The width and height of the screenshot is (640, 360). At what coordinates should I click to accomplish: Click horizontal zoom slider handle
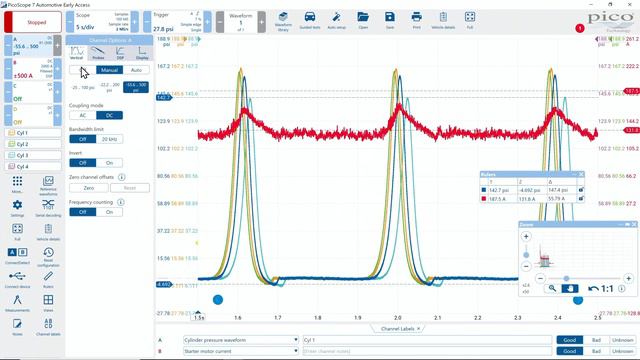[x=566, y=278]
